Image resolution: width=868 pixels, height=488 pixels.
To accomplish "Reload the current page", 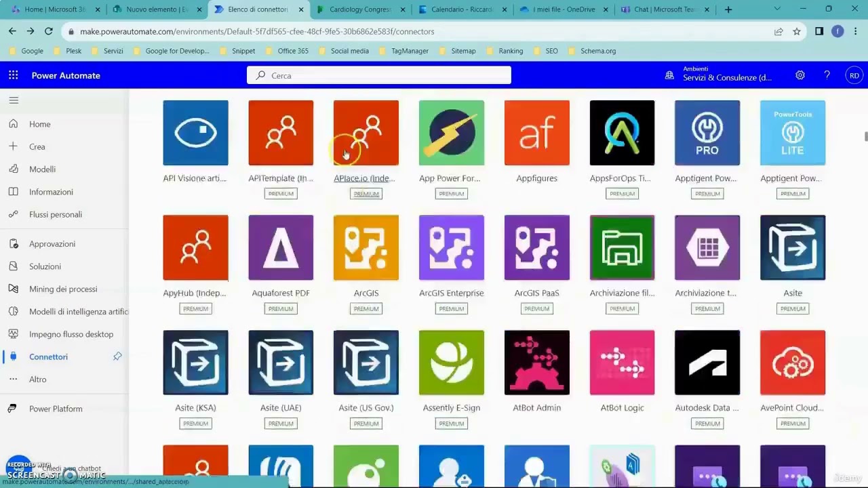I will click(x=49, y=31).
